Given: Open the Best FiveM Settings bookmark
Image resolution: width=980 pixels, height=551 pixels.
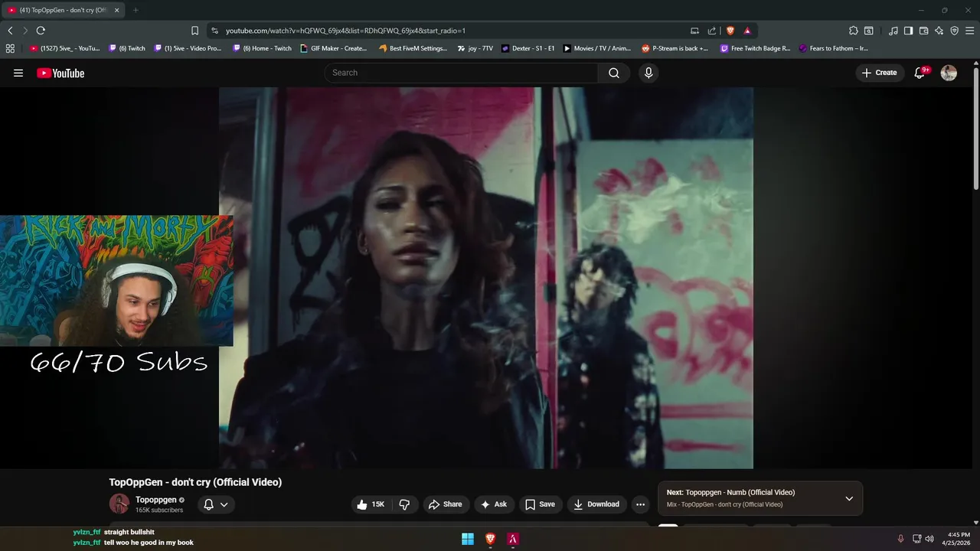Looking at the screenshot, I should [x=413, y=48].
